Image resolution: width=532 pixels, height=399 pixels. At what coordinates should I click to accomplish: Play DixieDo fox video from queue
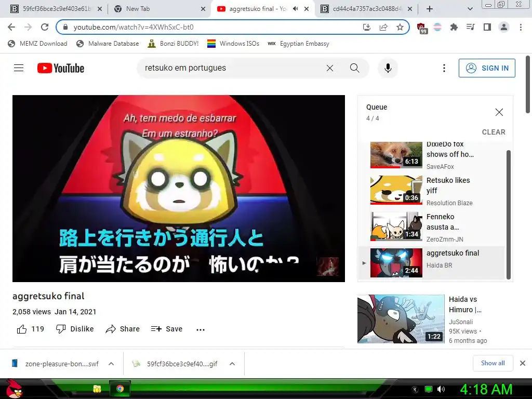pyautogui.click(x=431, y=155)
